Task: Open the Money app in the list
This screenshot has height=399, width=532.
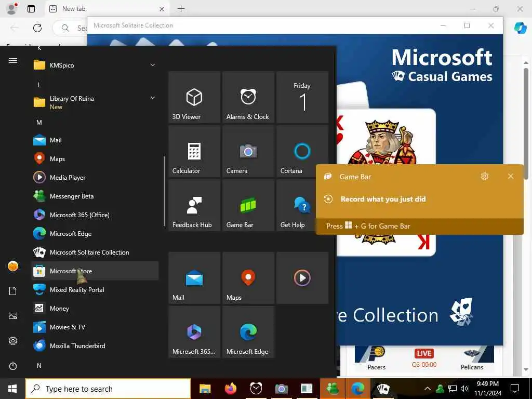Action: tap(95, 308)
